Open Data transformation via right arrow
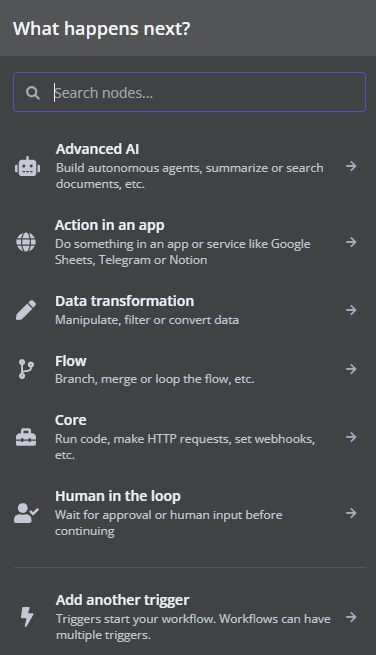This screenshot has height=655, width=376. tap(351, 310)
